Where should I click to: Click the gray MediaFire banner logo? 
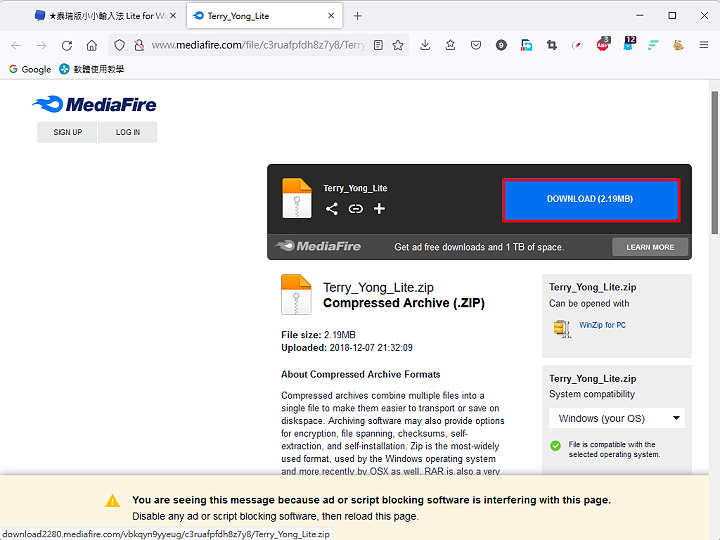coord(318,246)
